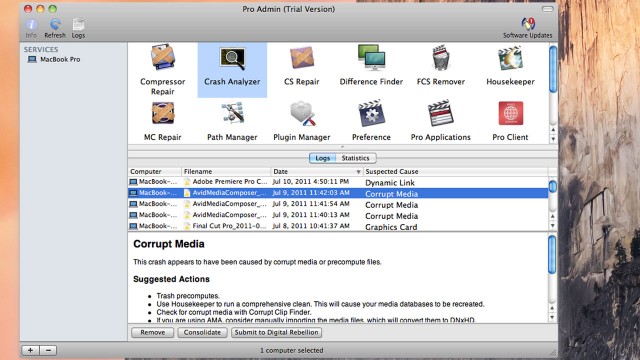
Task: Open the Logs toolbar icon
Action: click(78, 28)
